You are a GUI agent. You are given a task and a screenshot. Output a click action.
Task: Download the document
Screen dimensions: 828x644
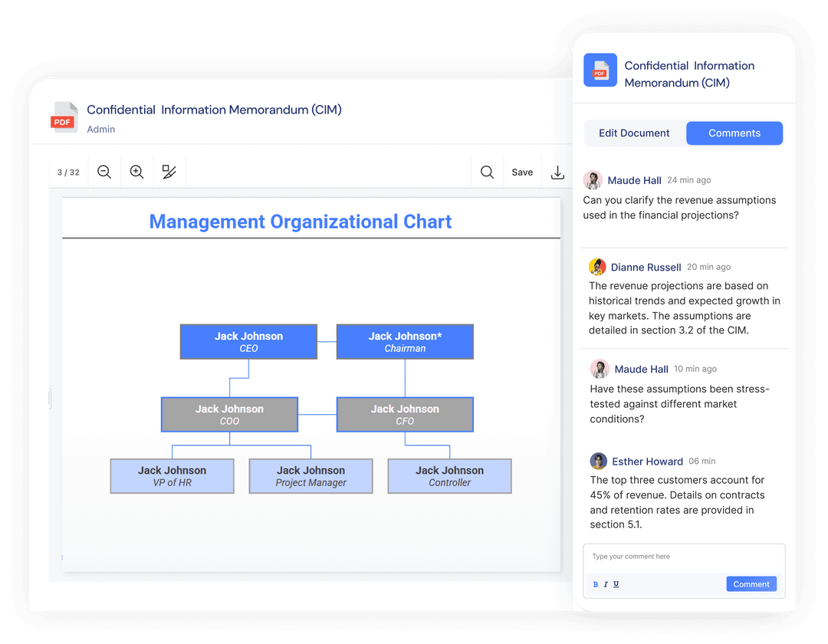557,172
